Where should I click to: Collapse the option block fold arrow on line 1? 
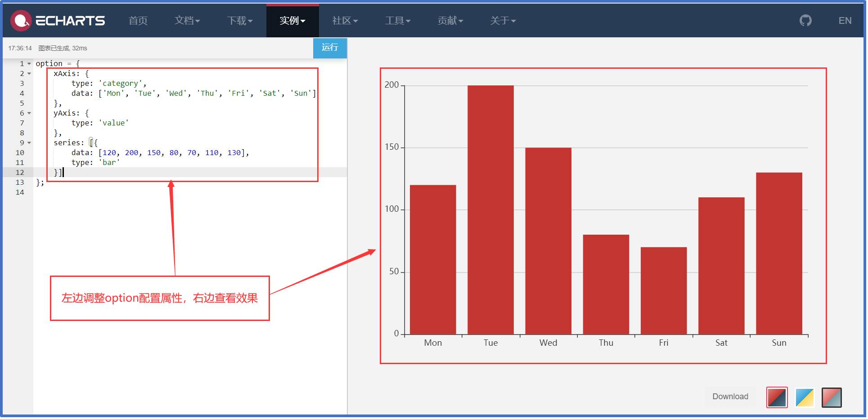(x=29, y=64)
